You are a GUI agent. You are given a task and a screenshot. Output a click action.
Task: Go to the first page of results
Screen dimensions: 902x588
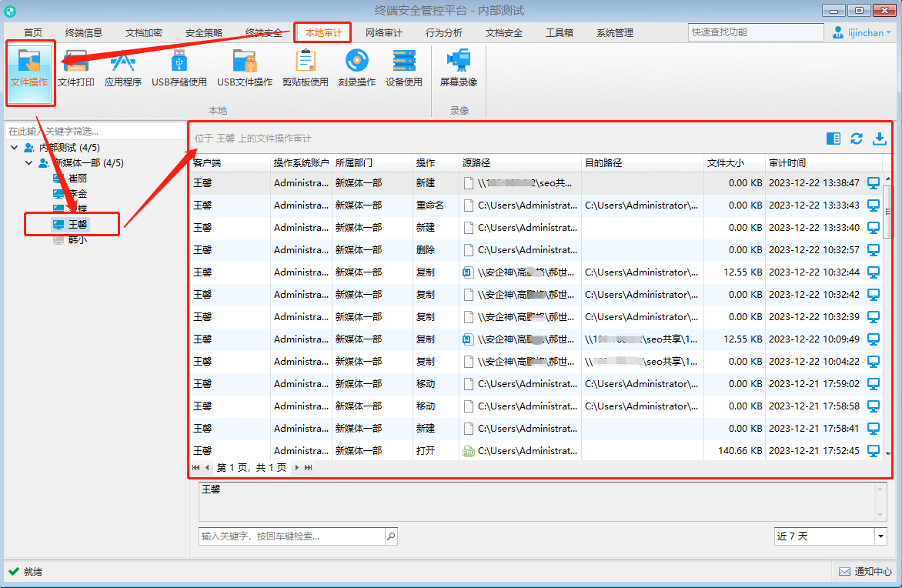pos(195,468)
